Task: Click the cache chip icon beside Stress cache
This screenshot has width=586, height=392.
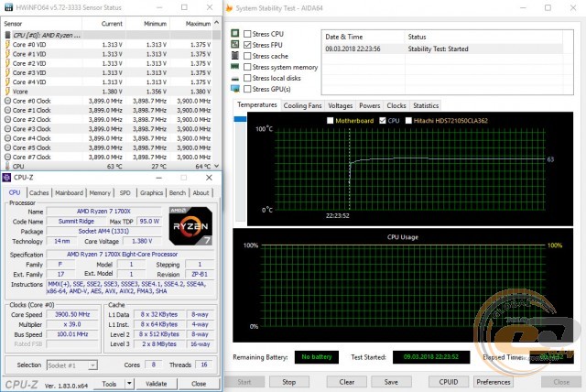Action: pyautogui.click(x=235, y=56)
